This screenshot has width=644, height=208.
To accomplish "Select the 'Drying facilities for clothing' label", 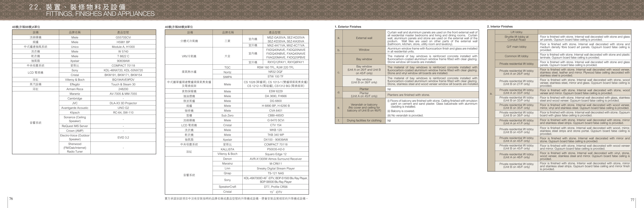I will (x=364, y=121).
